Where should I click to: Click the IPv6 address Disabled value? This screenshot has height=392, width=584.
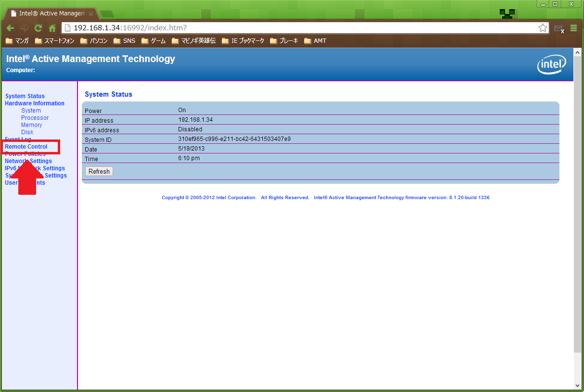(190, 129)
